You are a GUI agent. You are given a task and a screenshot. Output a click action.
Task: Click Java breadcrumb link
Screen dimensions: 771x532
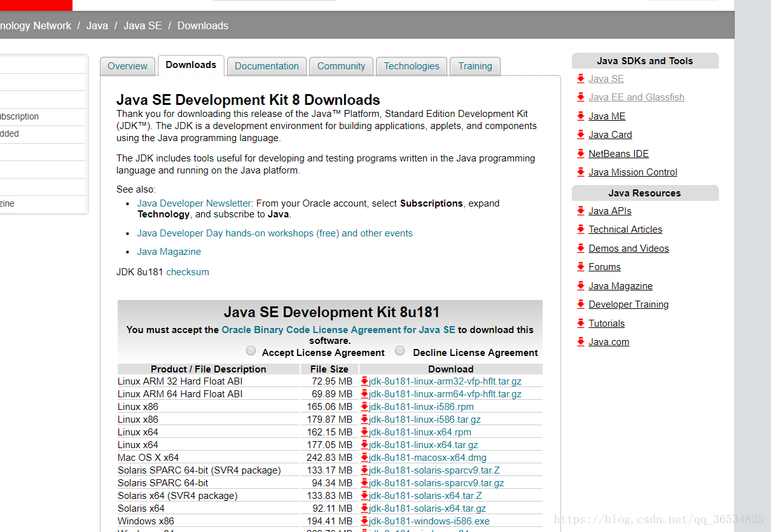97,26
